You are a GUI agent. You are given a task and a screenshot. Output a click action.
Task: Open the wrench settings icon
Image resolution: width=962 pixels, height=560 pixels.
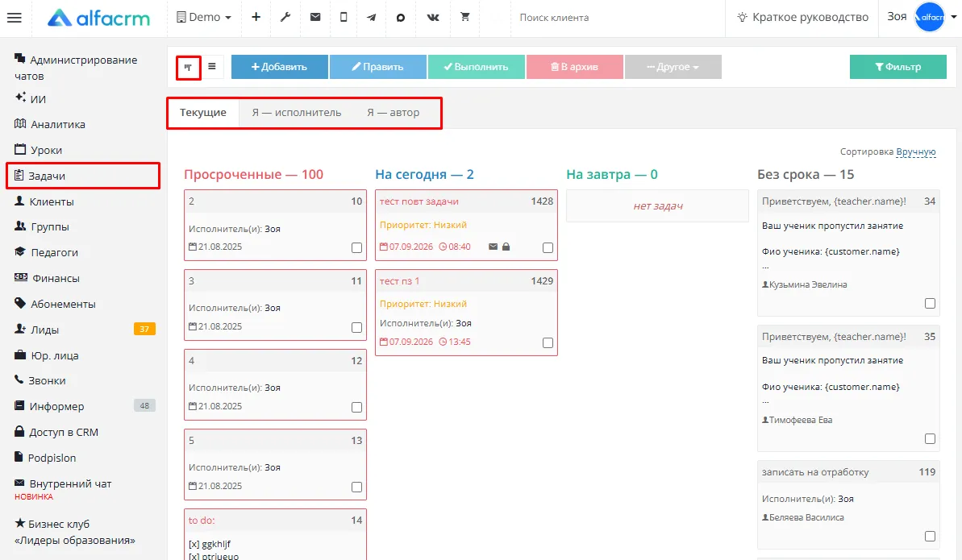(x=285, y=17)
